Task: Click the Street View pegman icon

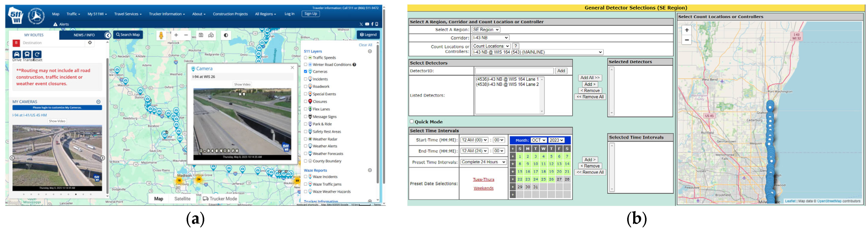Action: tap(161, 35)
